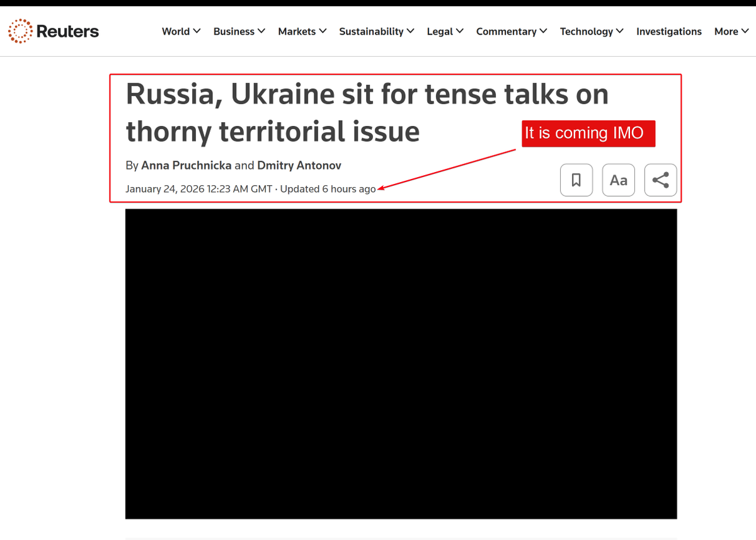Click the 'Updated 6 hours ago' timestamp
The height and width of the screenshot is (540, 756).
point(328,188)
